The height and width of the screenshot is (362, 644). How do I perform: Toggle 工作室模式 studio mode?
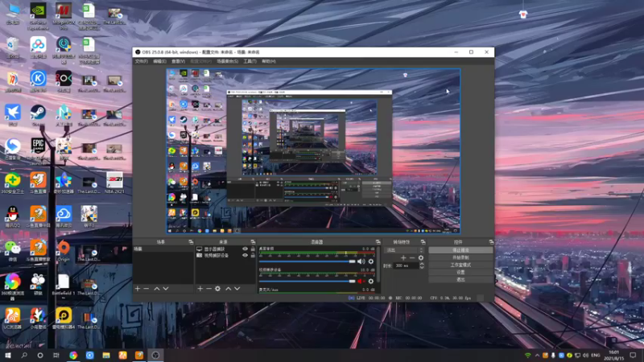click(460, 265)
